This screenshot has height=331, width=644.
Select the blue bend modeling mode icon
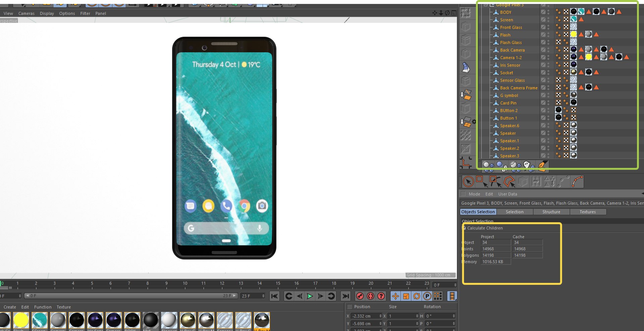coord(466,68)
